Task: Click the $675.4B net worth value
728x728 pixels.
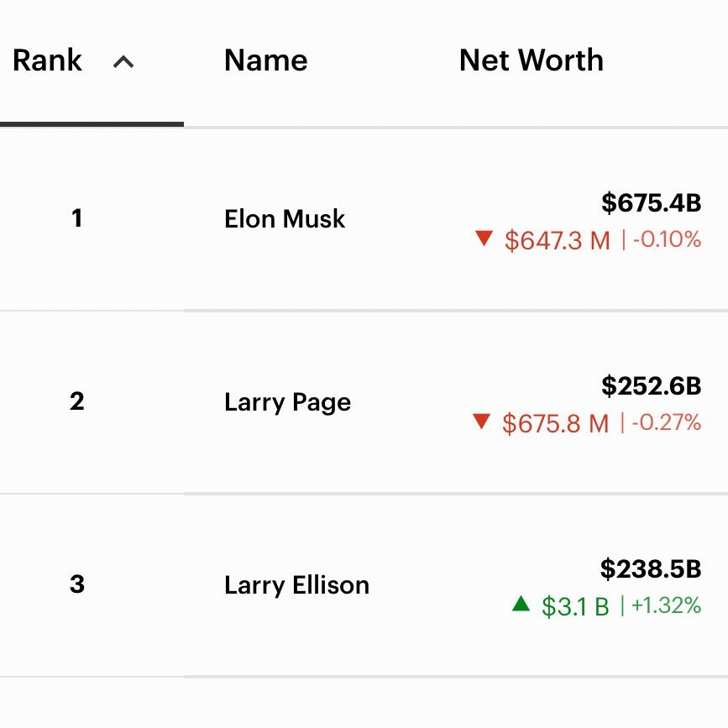Action: tap(651, 202)
